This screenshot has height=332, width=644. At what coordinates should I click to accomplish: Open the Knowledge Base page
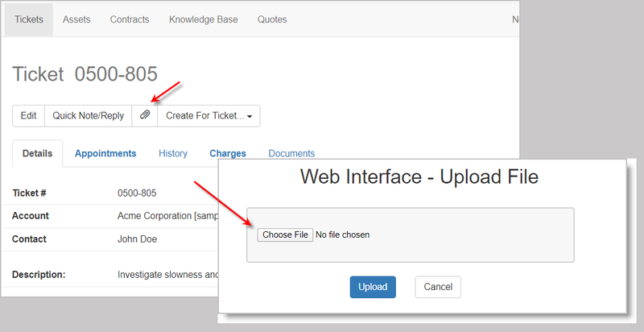click(x=203, y=19)
